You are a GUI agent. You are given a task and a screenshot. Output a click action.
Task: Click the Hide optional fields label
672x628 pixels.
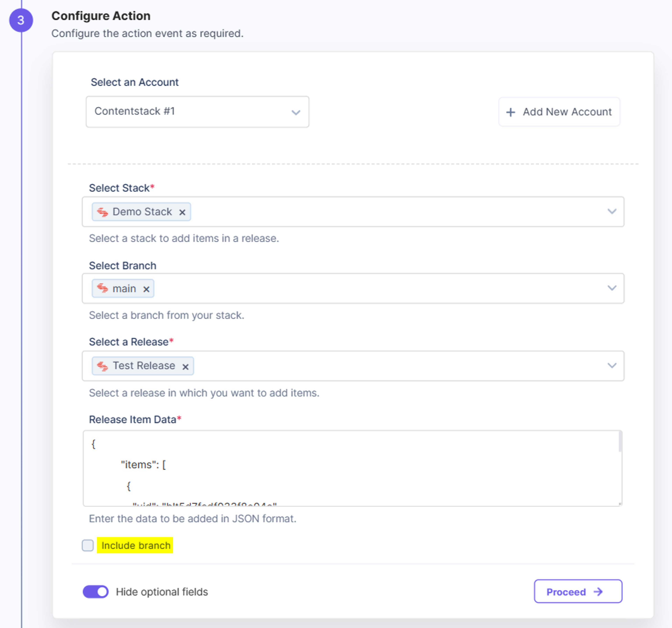(x=162, y=592)
